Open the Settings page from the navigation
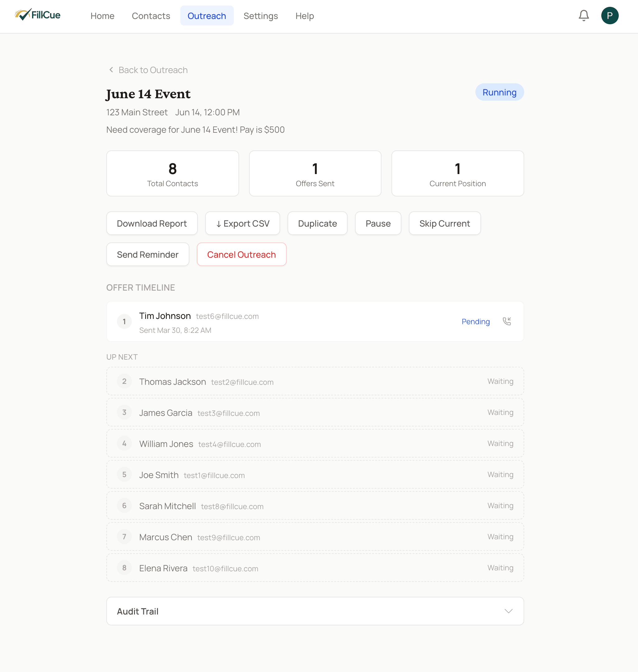The height and width of the screenshot is (672, 638). (x=261, y=16)
